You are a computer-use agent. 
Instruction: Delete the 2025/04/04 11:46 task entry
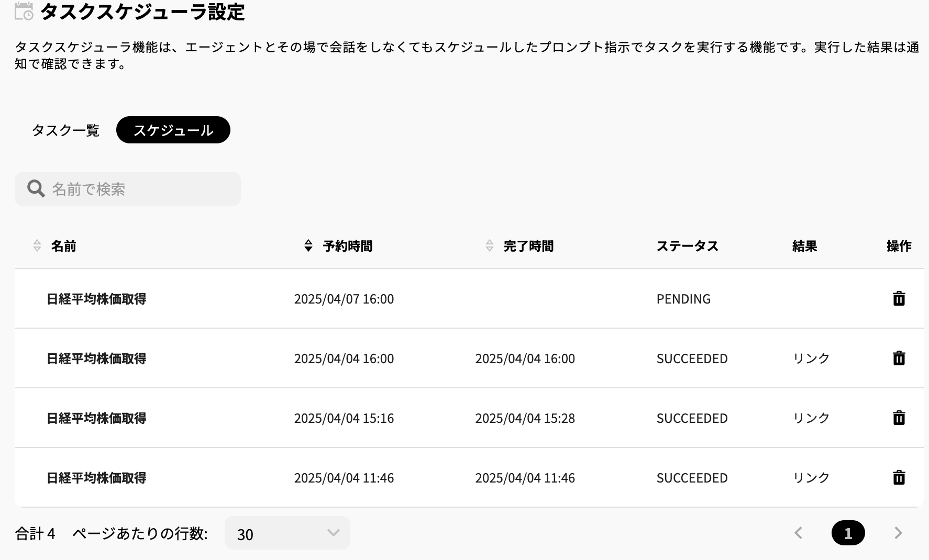(900, 478)
